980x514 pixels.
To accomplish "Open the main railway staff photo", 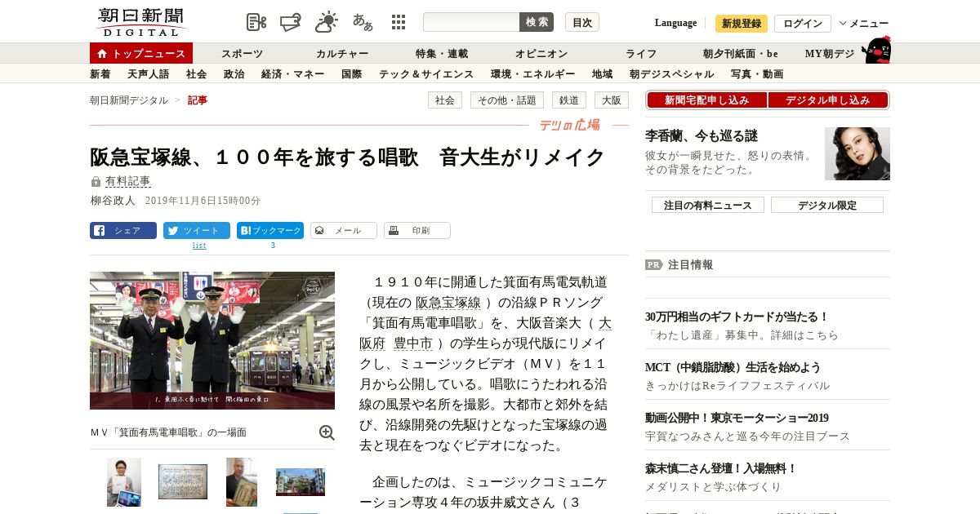I will [212, 340].
